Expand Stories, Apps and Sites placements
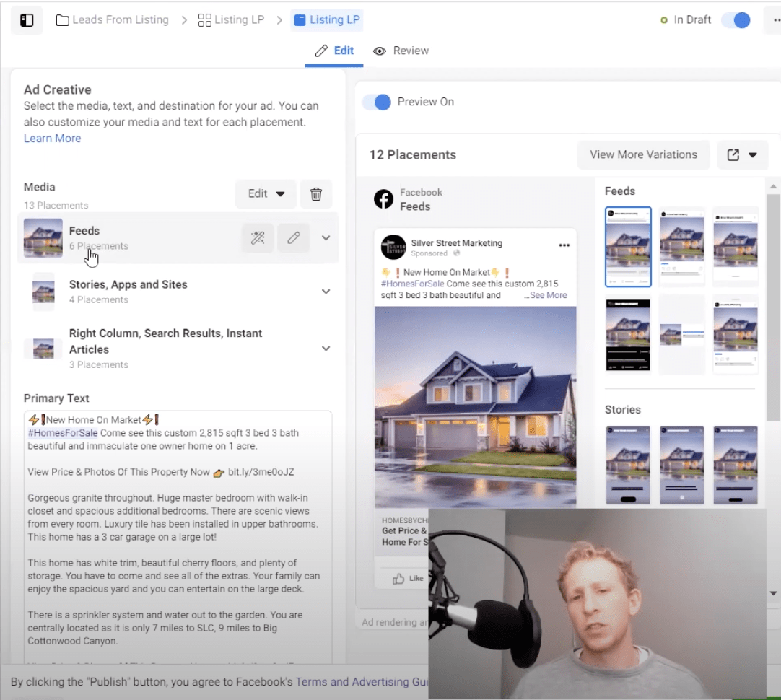 coord(326,292)
